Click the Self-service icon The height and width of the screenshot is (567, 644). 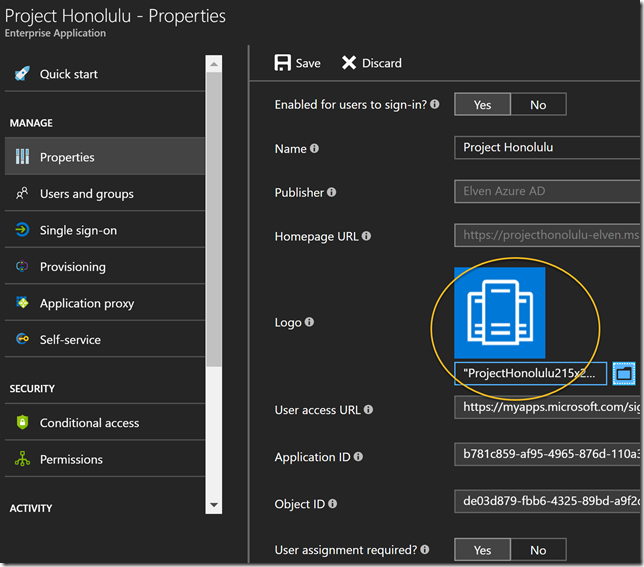point(22,340)
